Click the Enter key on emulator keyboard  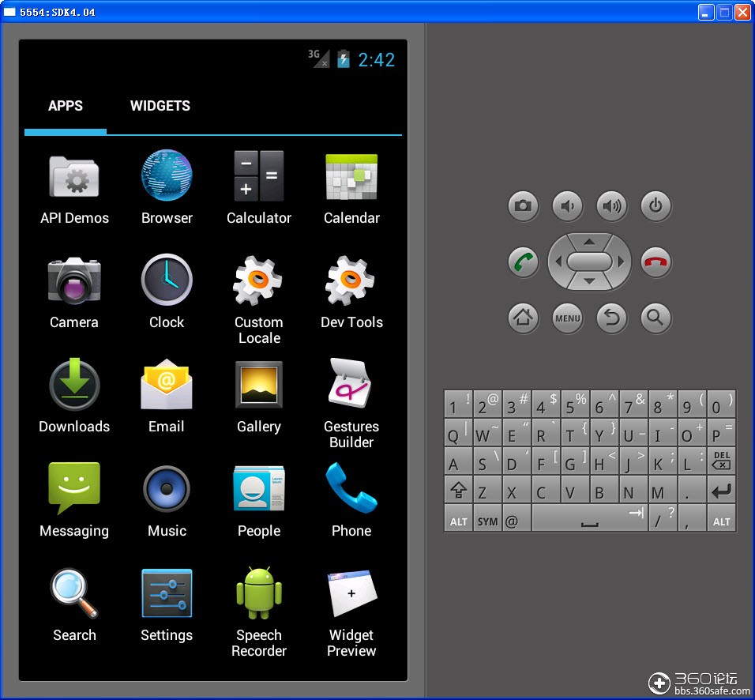point(721,490)
